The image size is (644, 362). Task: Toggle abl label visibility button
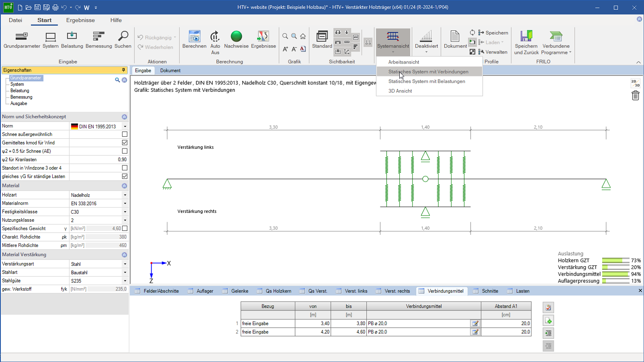(356, 37)
